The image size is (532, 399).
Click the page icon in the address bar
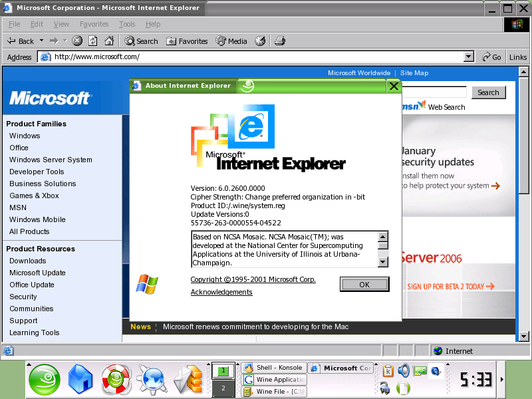(x=45, y=57)
